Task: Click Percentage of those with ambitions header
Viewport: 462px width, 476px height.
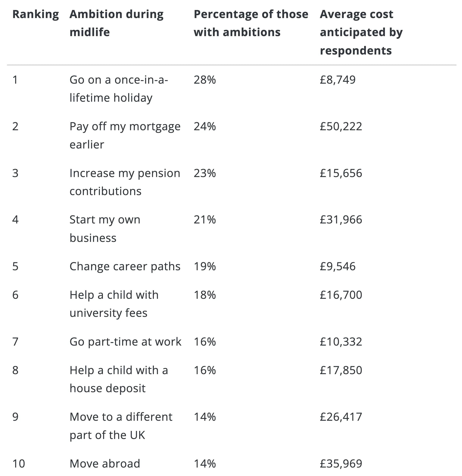Action: 251,23
